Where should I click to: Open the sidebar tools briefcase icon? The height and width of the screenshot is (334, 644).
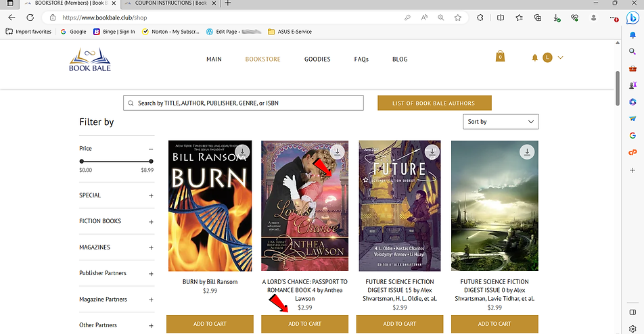pyautogui.click(x=632, y=68)
